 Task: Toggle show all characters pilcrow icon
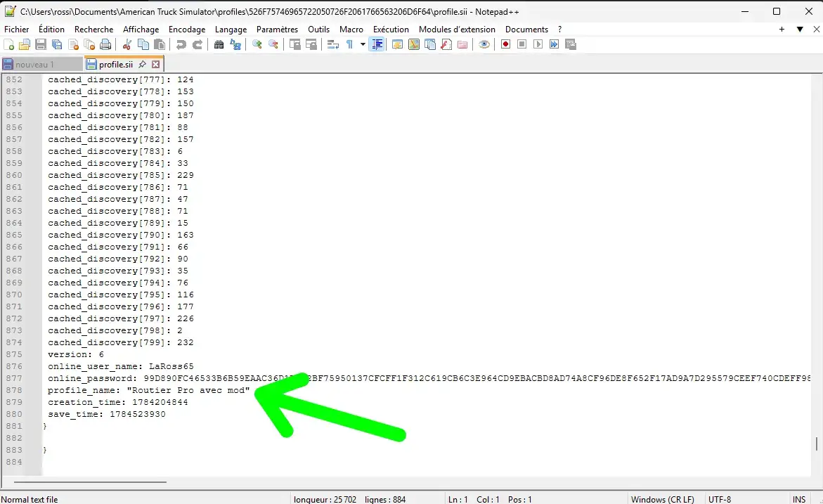(x=349, y=44)
